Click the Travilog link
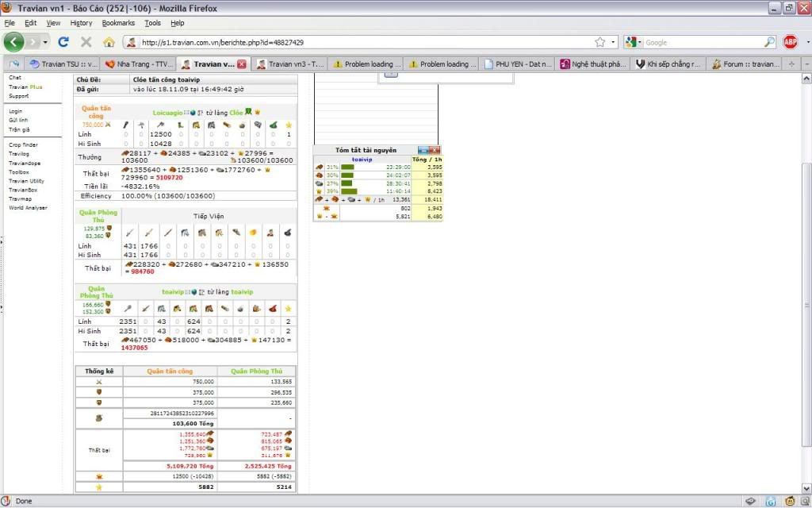 click(19, 154)
